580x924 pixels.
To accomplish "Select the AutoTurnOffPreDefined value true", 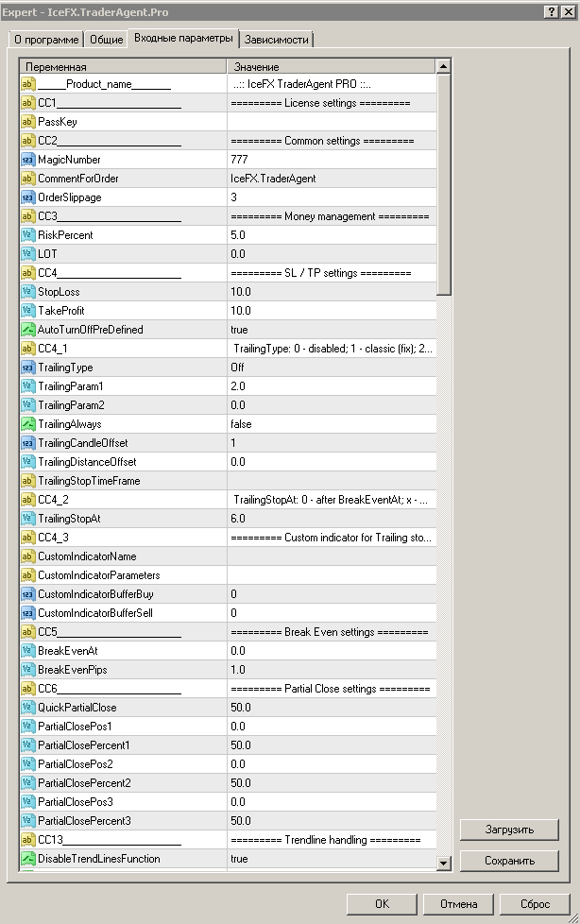I will click(x=239, y=330).
